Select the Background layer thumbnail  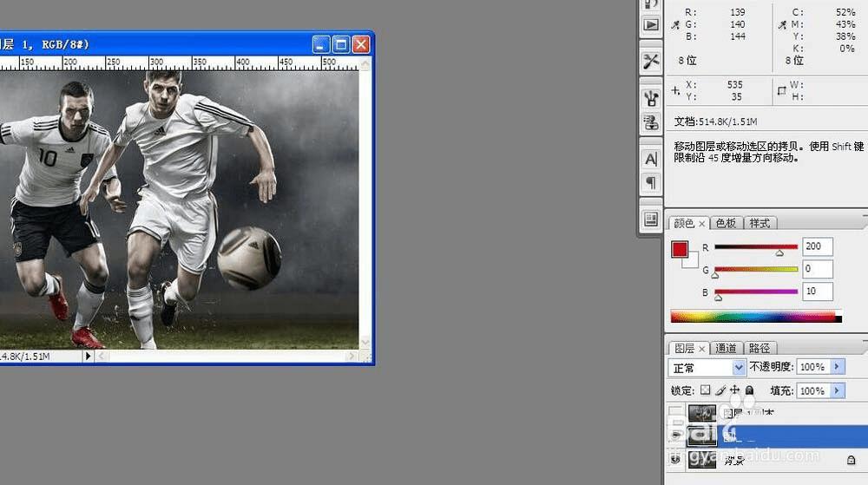[702, 459]
